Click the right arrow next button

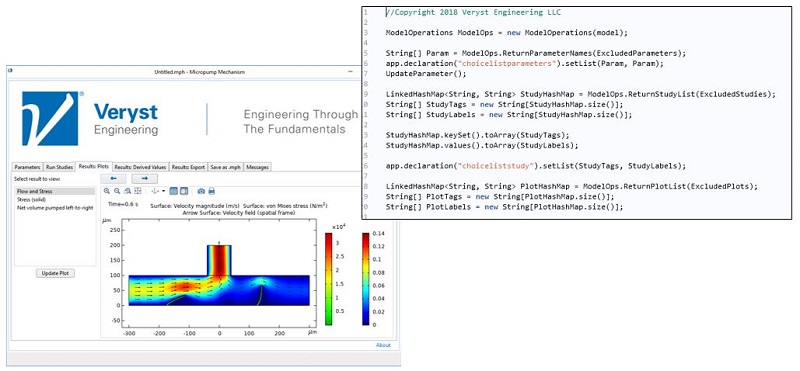coord(144,179)
